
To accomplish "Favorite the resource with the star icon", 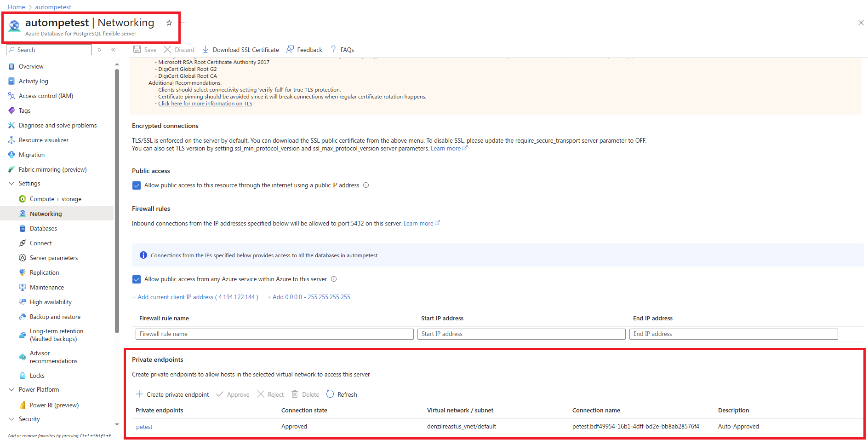I will pyautogui.click(x=169, y=23).
